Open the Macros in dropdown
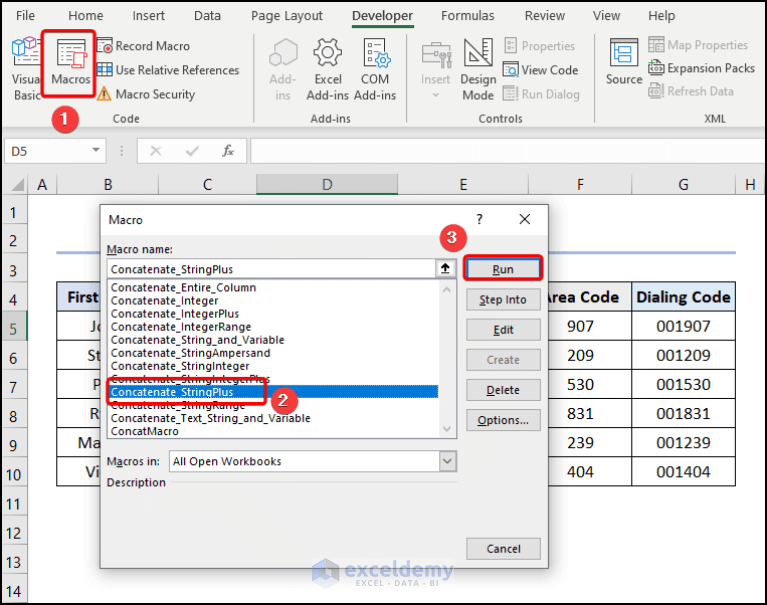The image size is (767, 605). coord(448,461)
